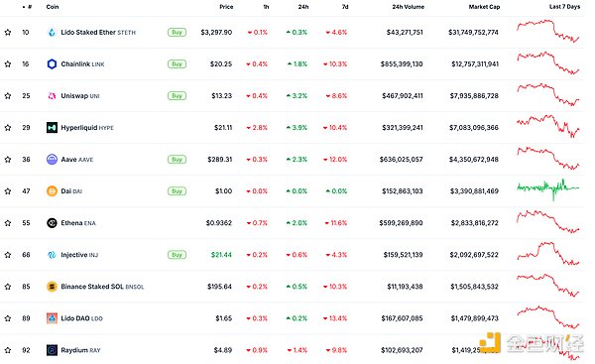Screen dimensions: 595x364
Task: Sort by the Price column header
Action: click(226, 7)
